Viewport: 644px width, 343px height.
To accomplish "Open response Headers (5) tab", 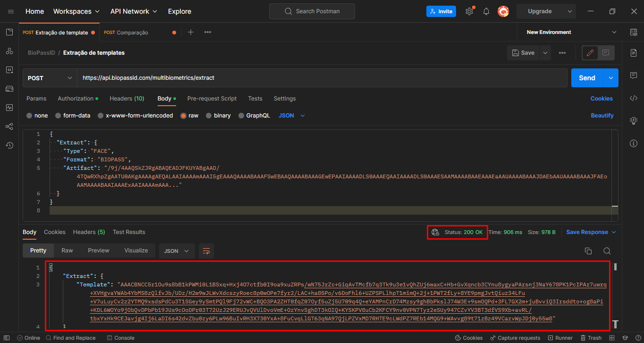I will point(89,232).
